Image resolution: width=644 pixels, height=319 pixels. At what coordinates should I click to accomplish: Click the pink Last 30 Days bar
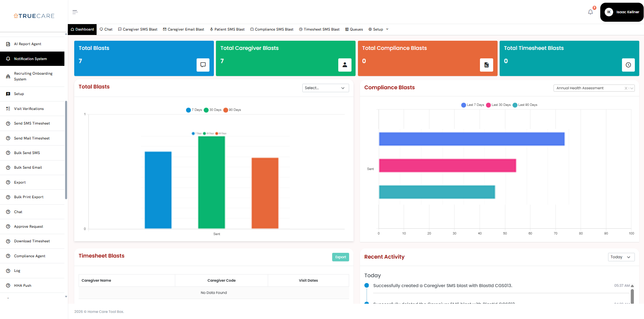(447, 166)
